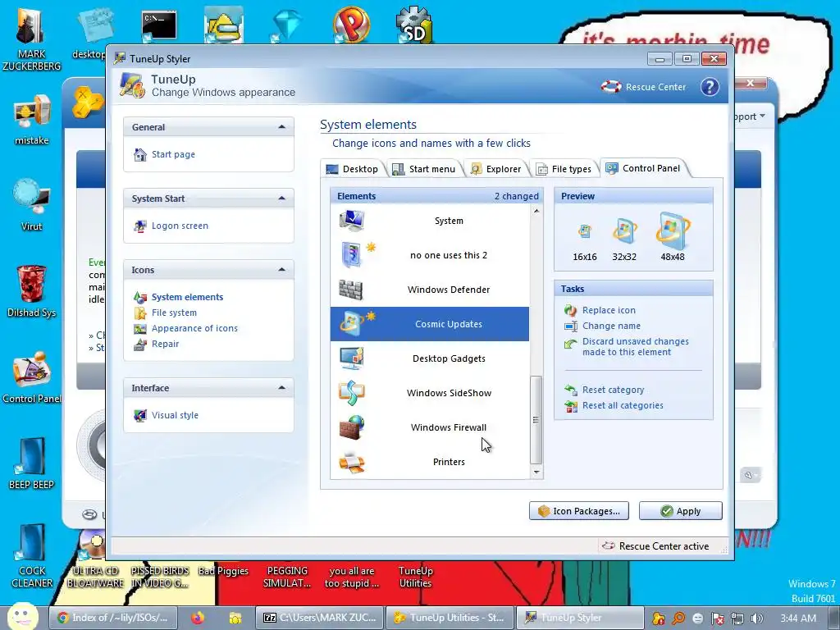Discard unsaved changes made to this element
The image size is (840, 630).
[636, 347]
